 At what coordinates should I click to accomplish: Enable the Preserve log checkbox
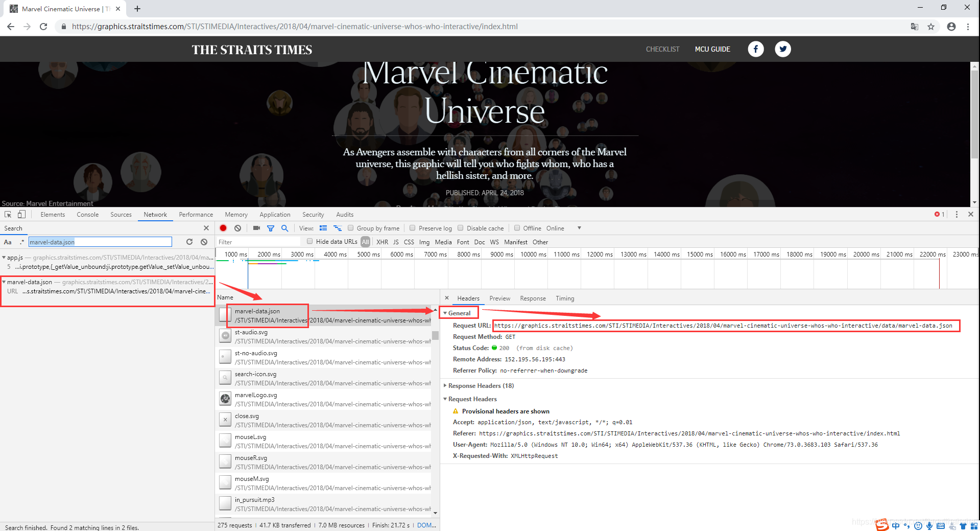coord(413,228)
